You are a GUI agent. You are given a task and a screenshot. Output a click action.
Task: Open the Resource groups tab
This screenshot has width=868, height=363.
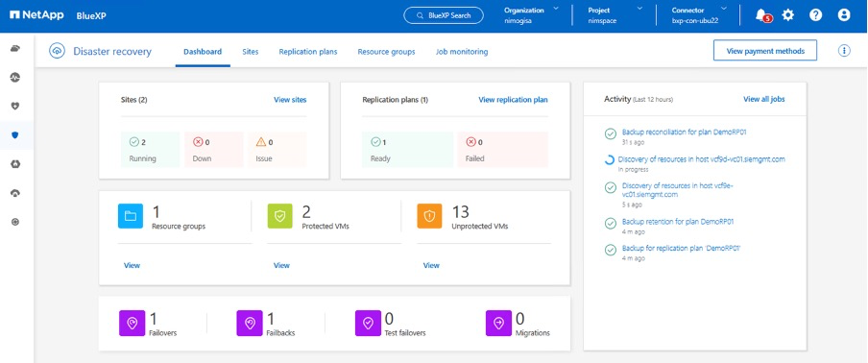coord(386,52)
